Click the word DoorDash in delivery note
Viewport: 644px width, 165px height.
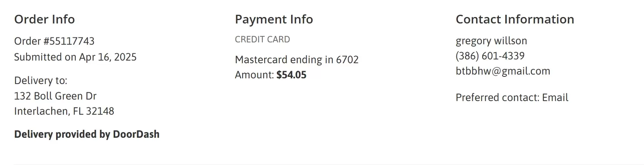[136, 134]
